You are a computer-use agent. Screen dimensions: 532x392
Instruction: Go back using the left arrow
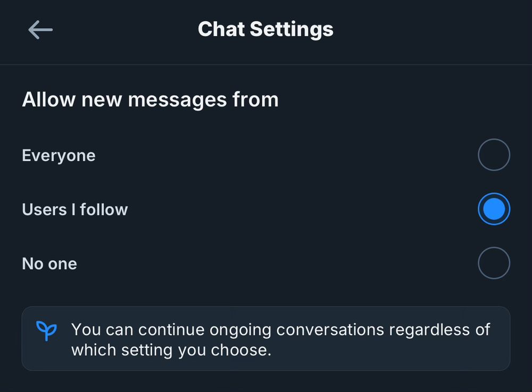tap(40, 29)
